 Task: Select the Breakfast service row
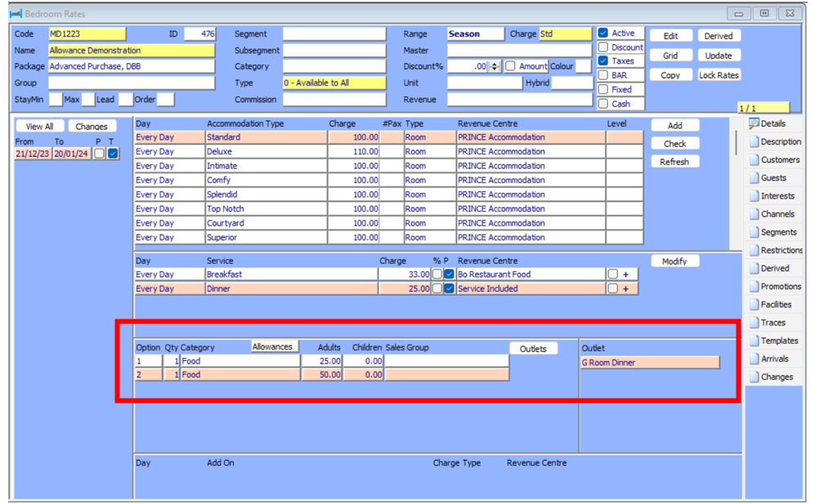pyautogui.click(x=386, y=274)
